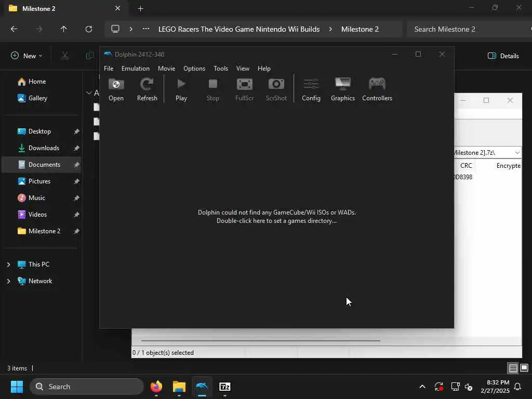The height and width of the screenshot is (399, 532).
Task: Open the New dropdown in Explorer
Action: click(26, 56)
